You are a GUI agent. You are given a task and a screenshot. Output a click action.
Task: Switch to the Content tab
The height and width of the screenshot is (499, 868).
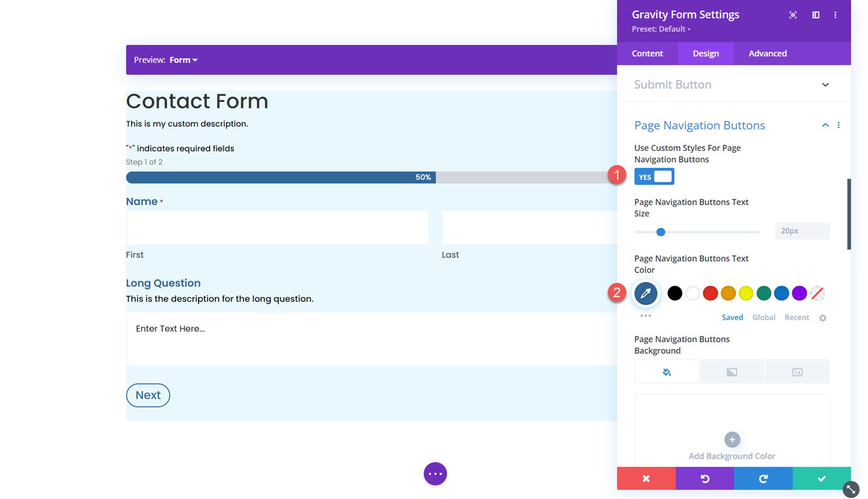tap(647, 54)
